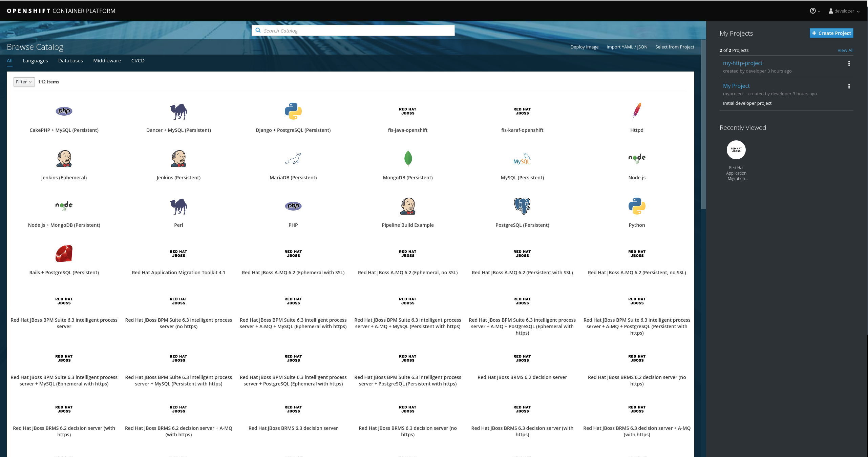Click Import YAML / JSON option

coord(626,46)
